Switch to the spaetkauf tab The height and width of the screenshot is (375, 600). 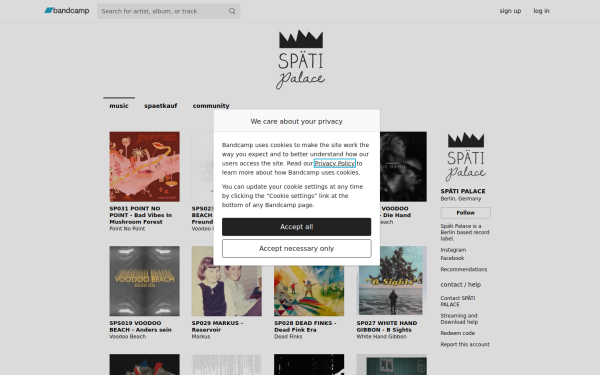click(160, 106)
